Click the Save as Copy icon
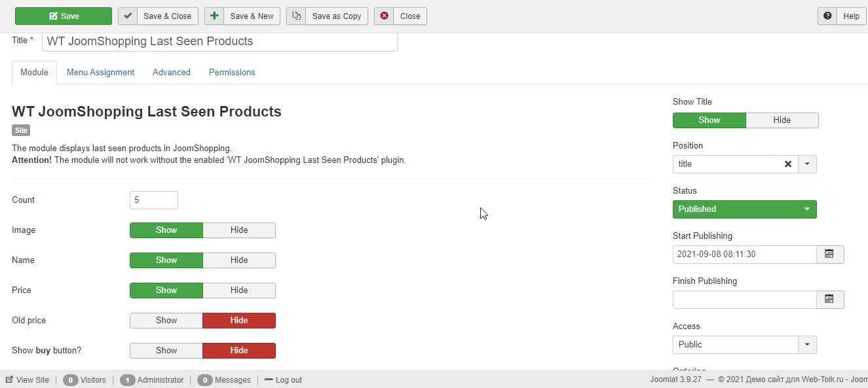Image resolution: width=868 pixels, height=388 pixels. [x=297, y=16]
